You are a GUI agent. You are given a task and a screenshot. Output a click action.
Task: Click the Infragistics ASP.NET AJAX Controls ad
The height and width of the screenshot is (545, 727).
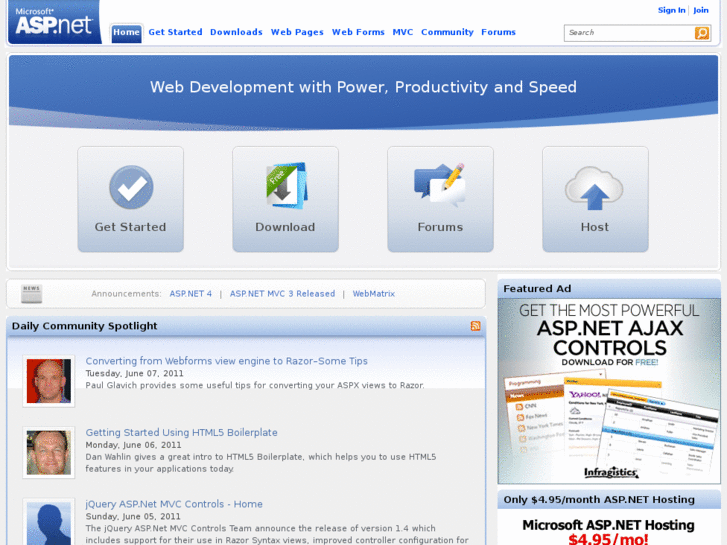pos(609,391)
